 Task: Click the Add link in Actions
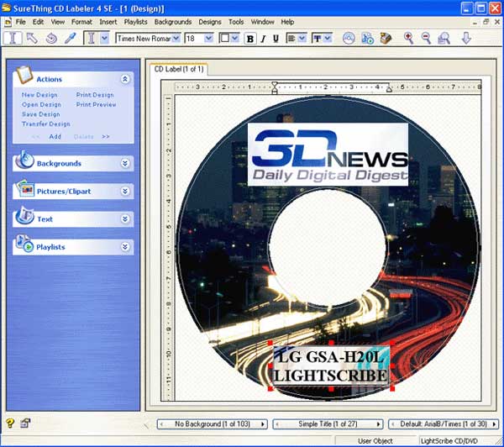pyautogui.click(x=55, y=137)
